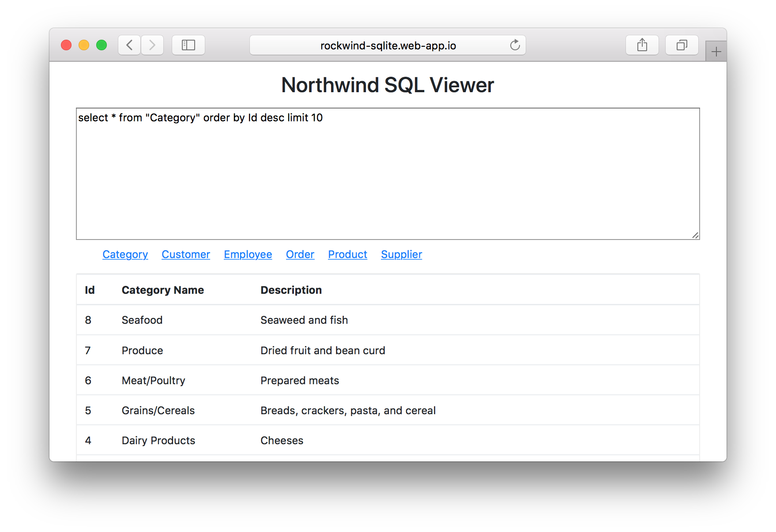Open the Employee table link
The width and height of the screenshot is (776, 532).
tap(248, 255)
